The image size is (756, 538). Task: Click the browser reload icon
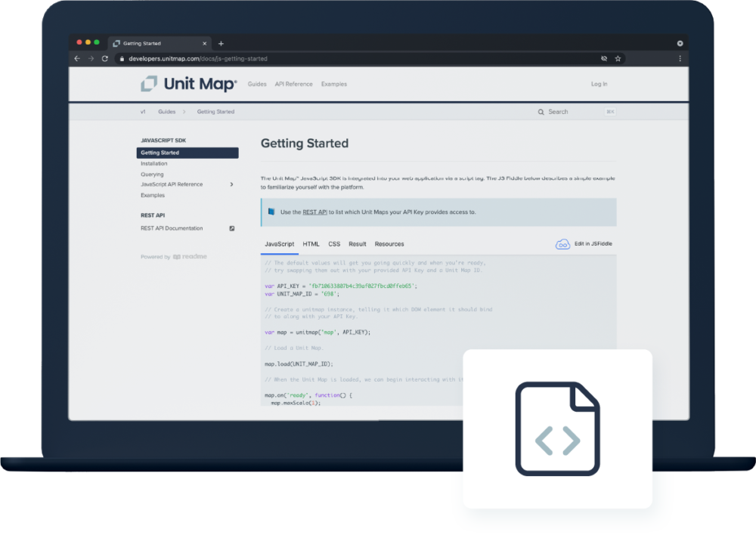pyautogui.click(x=104, y=58)
